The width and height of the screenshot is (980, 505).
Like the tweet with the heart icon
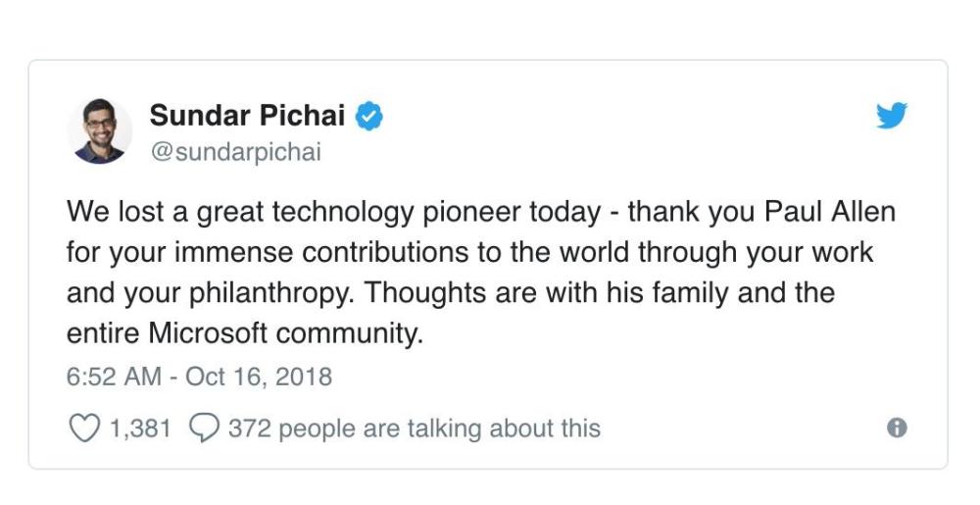[83, 429]
